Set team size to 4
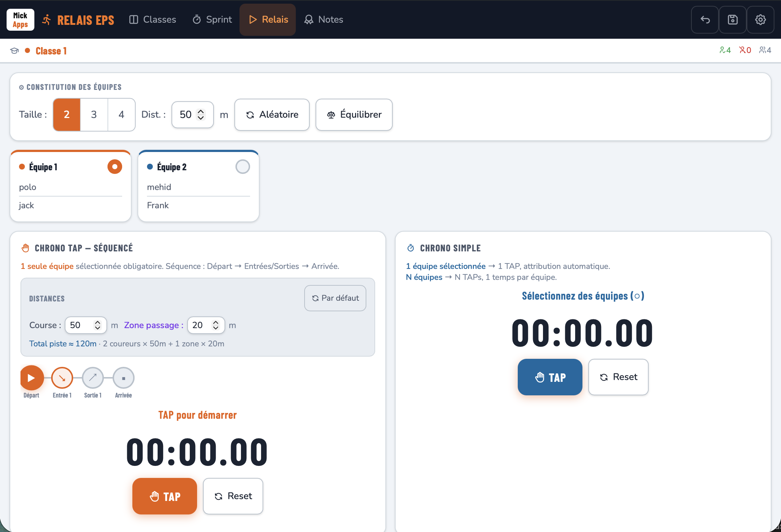This screenshot has width=781, height=532. (121, 115)
